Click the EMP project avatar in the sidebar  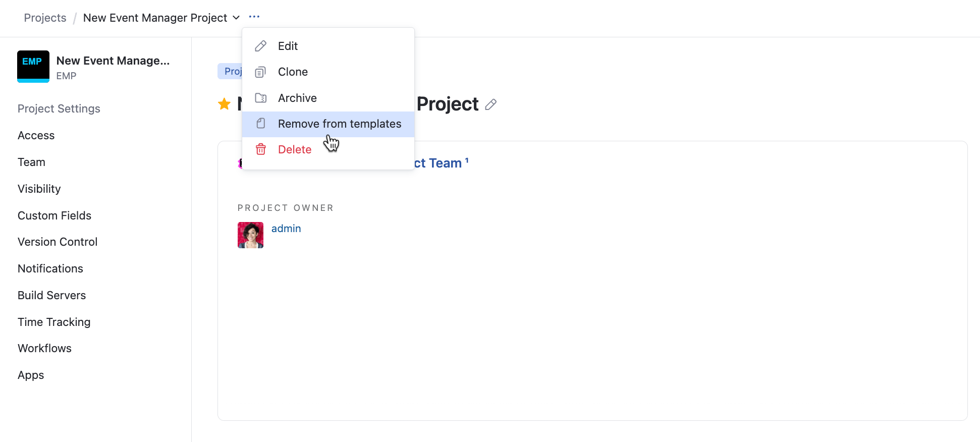pyautogui.click(x=33, y=66)
